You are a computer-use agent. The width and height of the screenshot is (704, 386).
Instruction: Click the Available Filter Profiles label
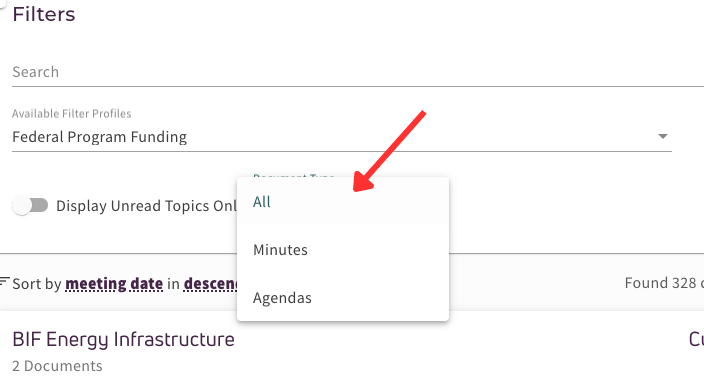pos(72,114)
